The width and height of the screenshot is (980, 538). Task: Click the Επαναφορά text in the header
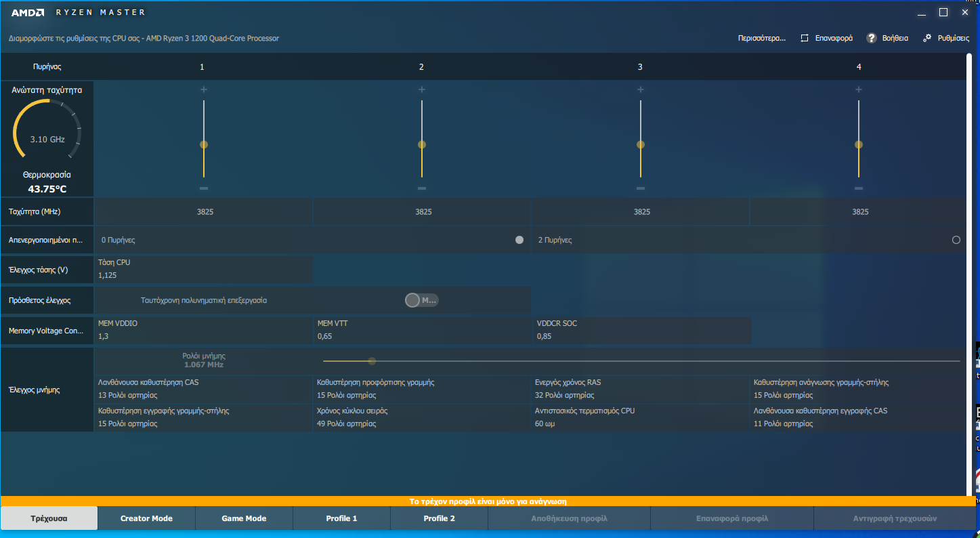point(834,38)
